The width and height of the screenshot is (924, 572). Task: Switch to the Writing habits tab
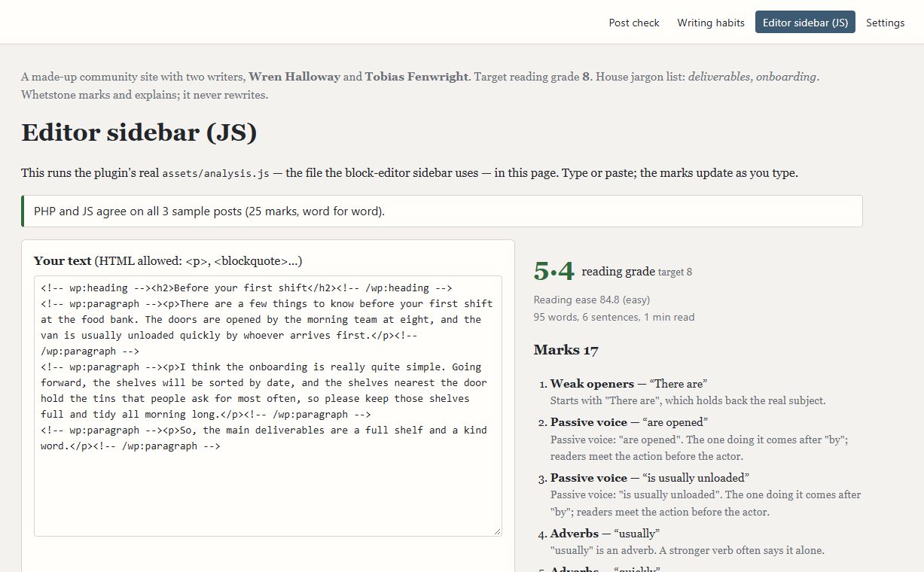pyautogui.click(x=711, y=23)
